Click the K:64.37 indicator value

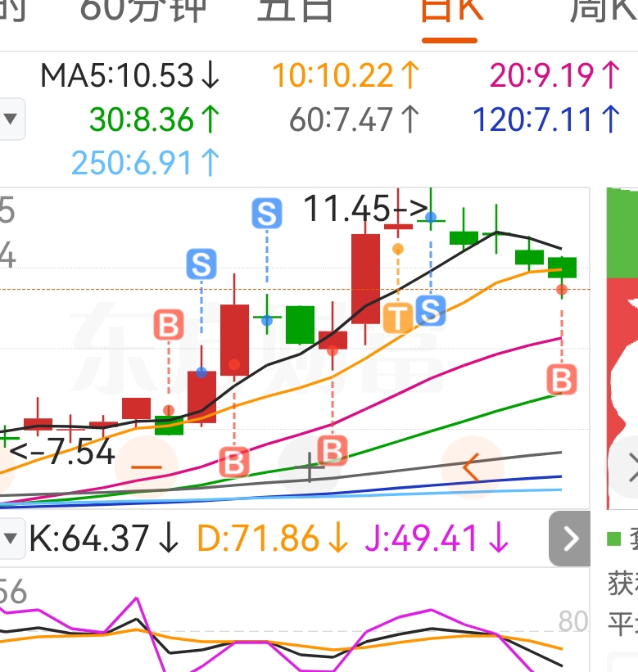tap(104, 539)
